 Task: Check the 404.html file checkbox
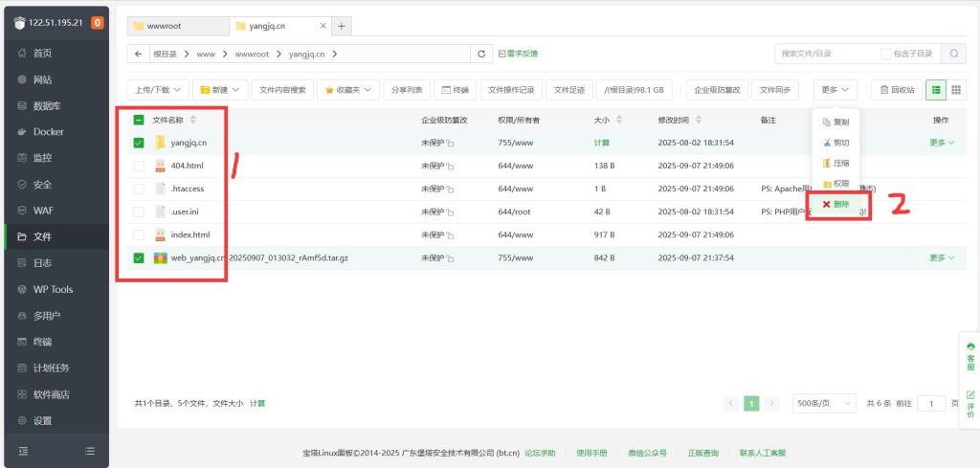(x=139, y=166)
